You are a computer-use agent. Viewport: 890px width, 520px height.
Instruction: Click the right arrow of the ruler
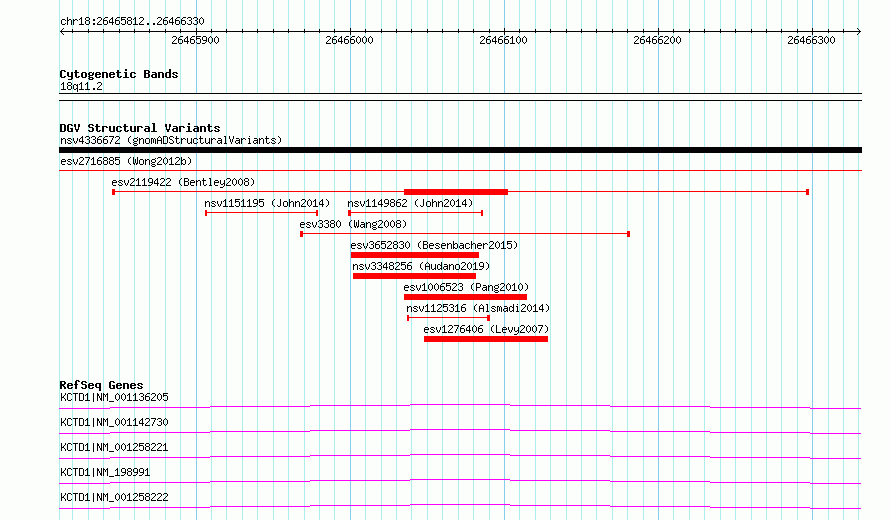pyautogui.click(x=859, y=31)
